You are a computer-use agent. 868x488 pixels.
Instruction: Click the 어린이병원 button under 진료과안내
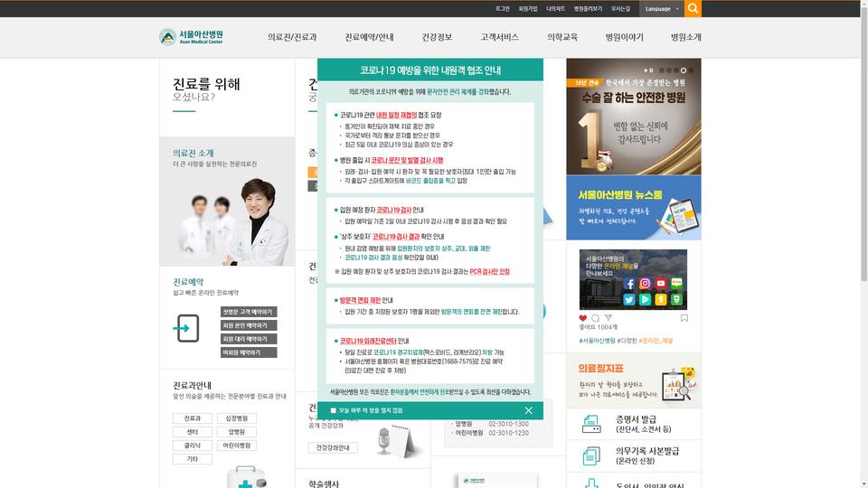coord(236,446)
